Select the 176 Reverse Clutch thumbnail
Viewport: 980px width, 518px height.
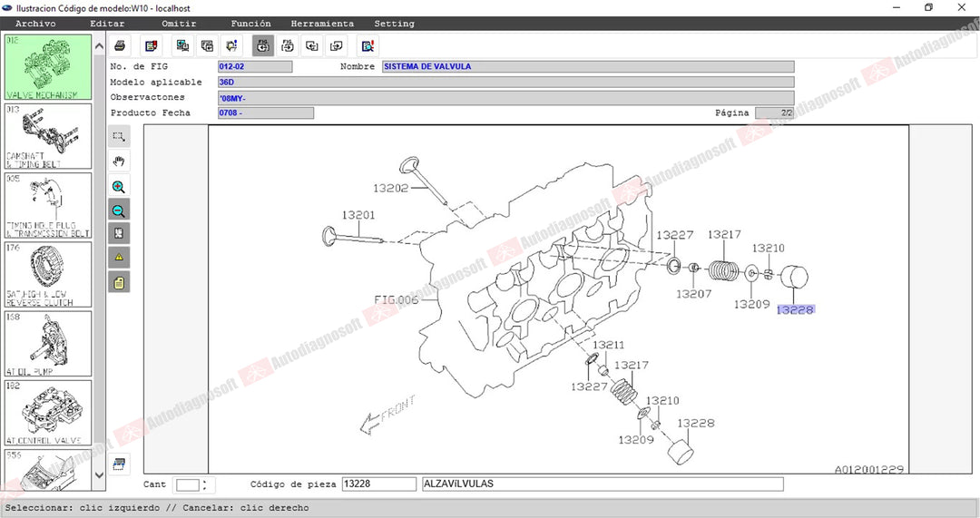pyautogui.click(x=48, y=275)
